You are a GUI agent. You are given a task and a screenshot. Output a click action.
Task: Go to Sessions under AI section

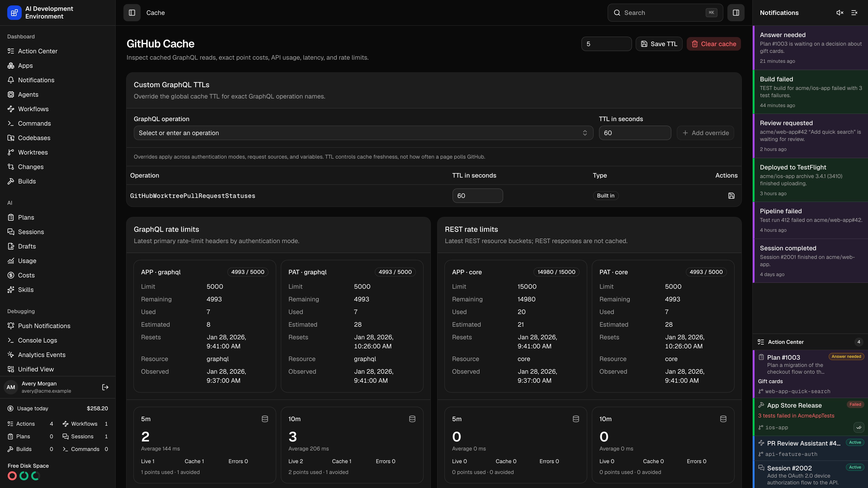tap(58, 232)
